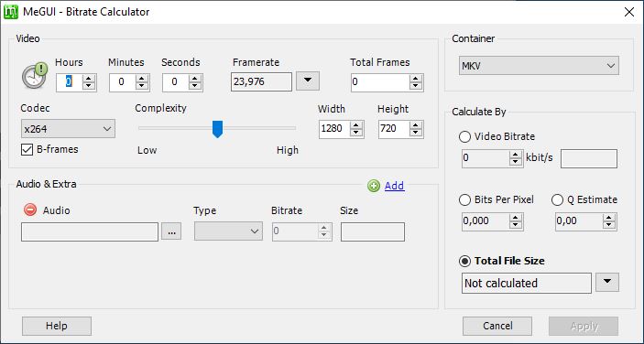Click the Height 720 field
This screenshot has width=644, height=344.
(394, 129)
